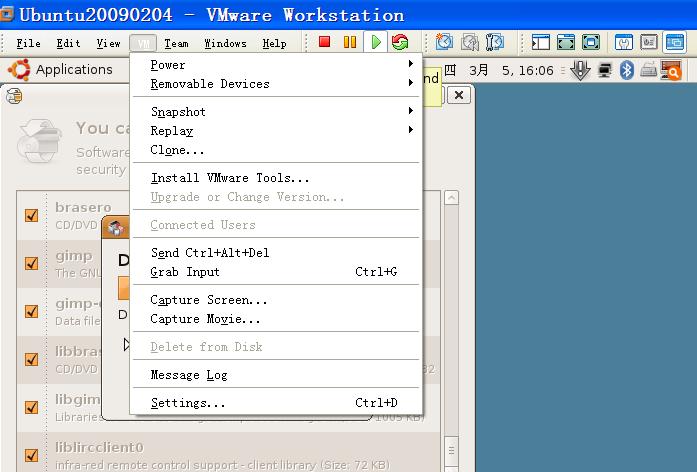This screenshot has height=472, width=697.
Task: Open the Windows menu
Action: [x=225, y=43]
